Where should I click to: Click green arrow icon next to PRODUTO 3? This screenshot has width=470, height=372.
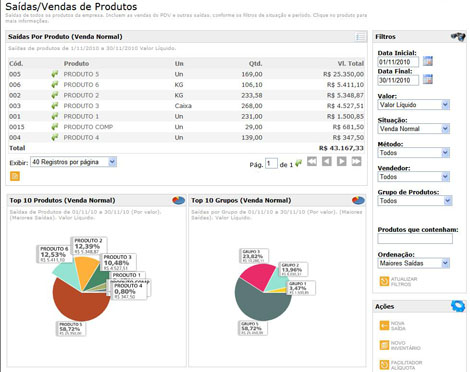pos(55,106)
